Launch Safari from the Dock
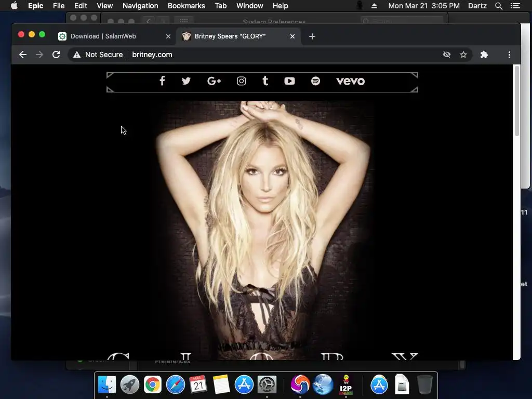Viewport: 532px width, 399px height. (x=176, y=384)
